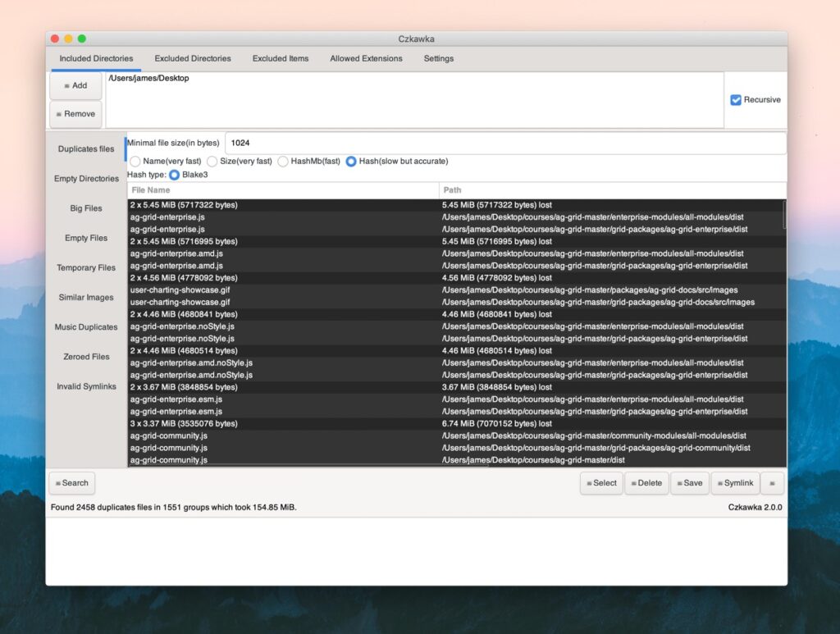This screenshot has height=634, width=840.
Task: Open the Similar Images tool
Action: [86, 298]
